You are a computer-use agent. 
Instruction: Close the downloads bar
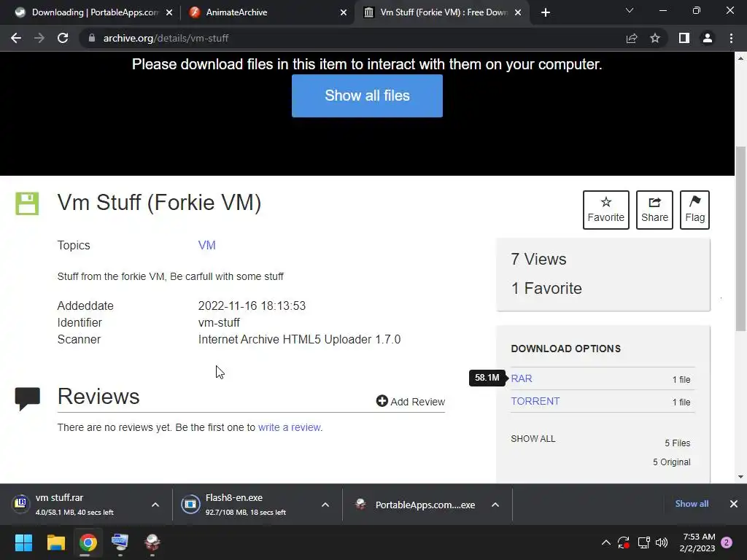click(x=734, y=504)
